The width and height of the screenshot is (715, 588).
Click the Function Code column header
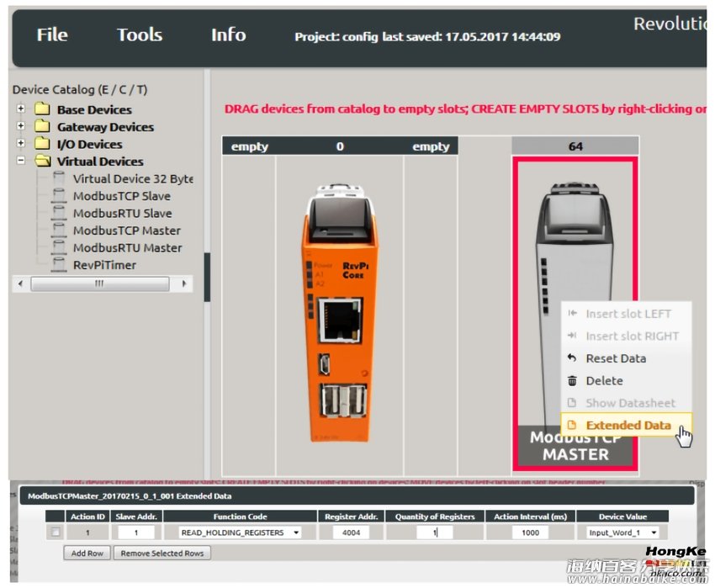240,516
